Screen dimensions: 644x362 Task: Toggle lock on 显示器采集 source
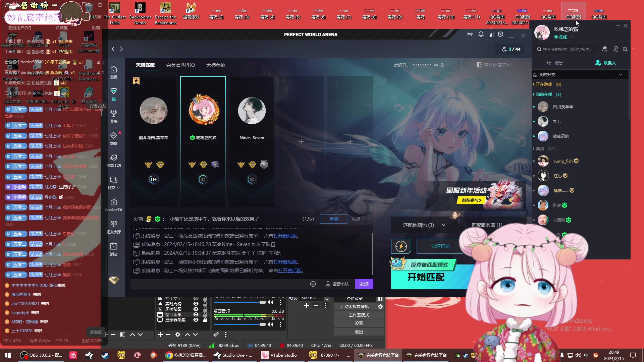coord(205,320)
